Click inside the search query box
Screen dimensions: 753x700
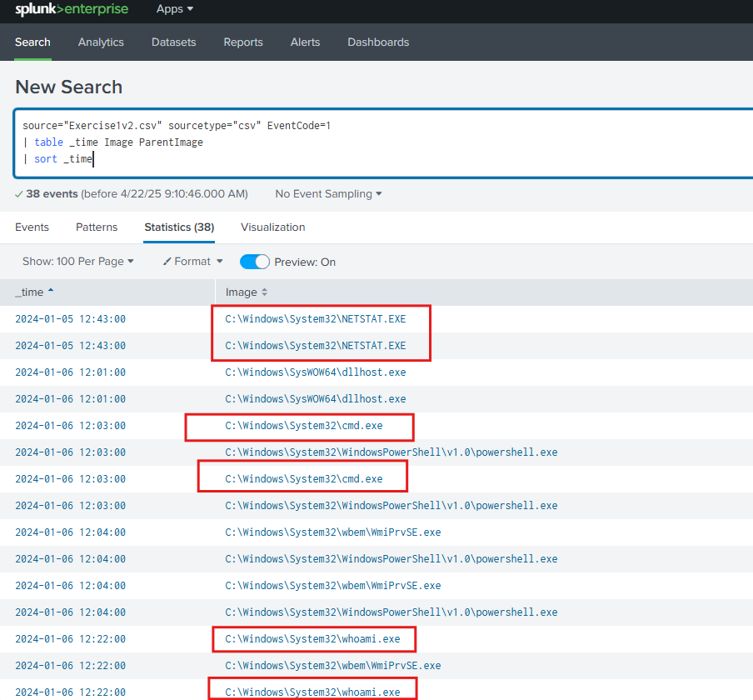click(375, 142)
